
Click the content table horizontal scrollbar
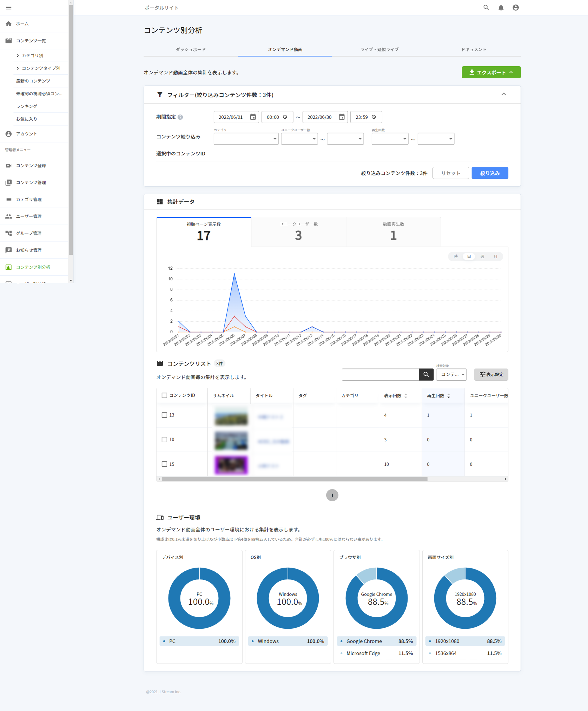tap(294, 479)
